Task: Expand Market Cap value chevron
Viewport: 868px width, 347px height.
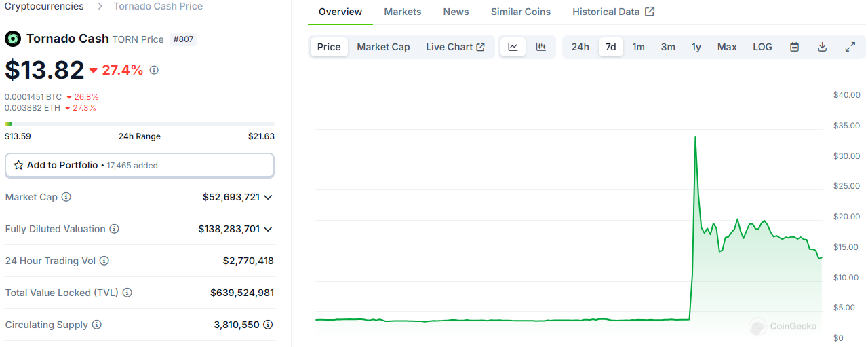Action: (268, 197)
